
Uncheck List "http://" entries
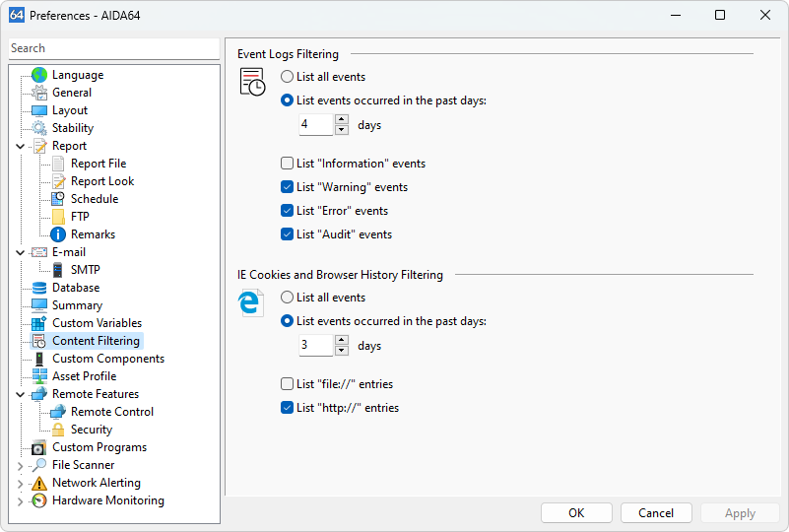(x=287, y=408)
